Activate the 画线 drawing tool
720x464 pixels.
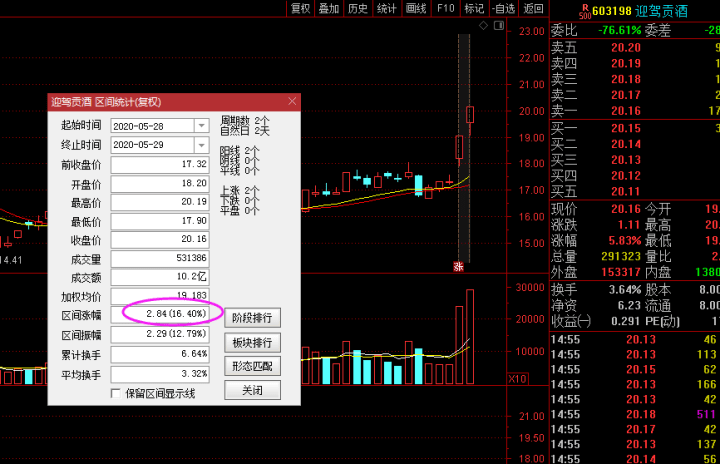coord(416,8)
